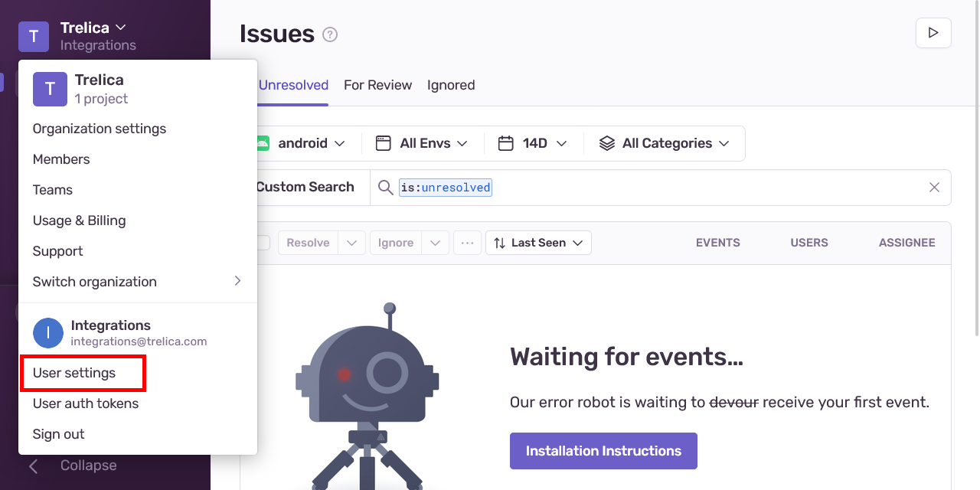Clear the search with the X icon
This screenshot has width=980, height=490.
[x=934, y=188]
